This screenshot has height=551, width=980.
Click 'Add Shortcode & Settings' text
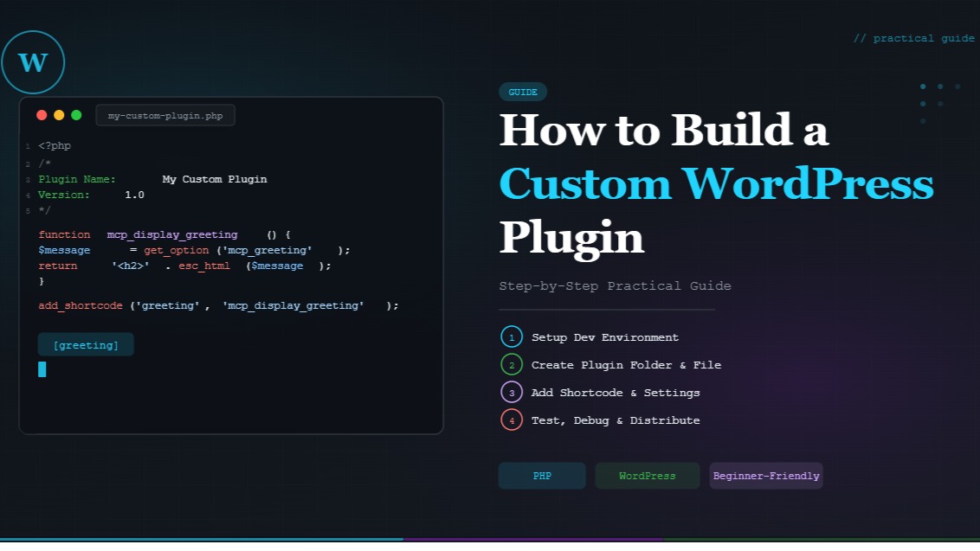616,393
